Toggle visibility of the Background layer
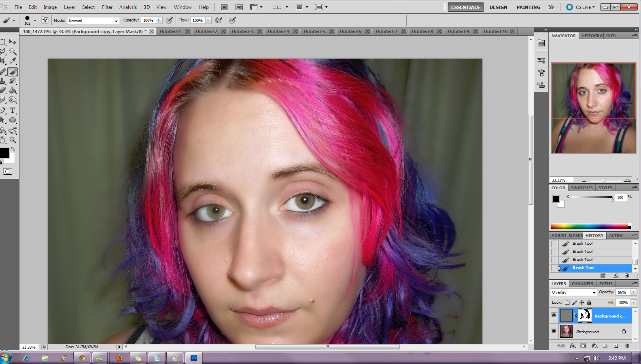Viewport: 641px width, 364px height. pos(554,331)
